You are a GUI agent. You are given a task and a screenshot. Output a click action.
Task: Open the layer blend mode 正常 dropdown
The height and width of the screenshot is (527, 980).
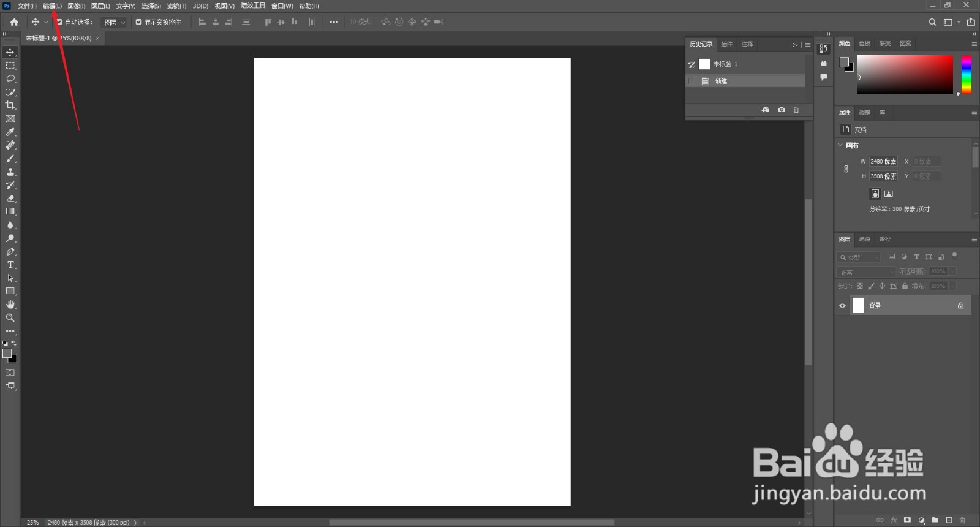(x=866, y=271)
